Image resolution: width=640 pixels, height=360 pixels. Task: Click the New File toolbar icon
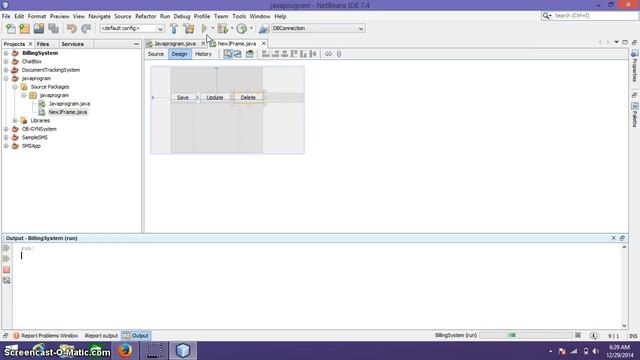[x=11, y=28]
